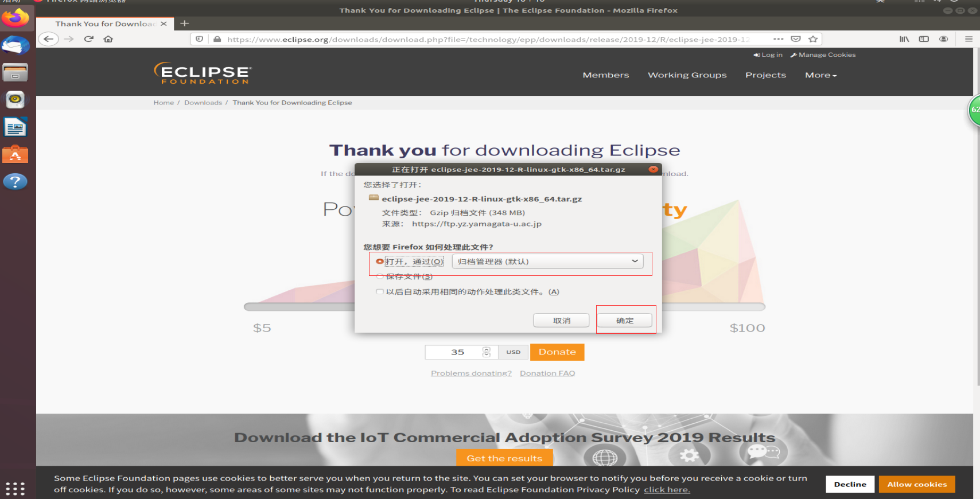Open the Help dock icon
Image resolution: width=980 pixels, height=499 pixels.
[15, 182]
